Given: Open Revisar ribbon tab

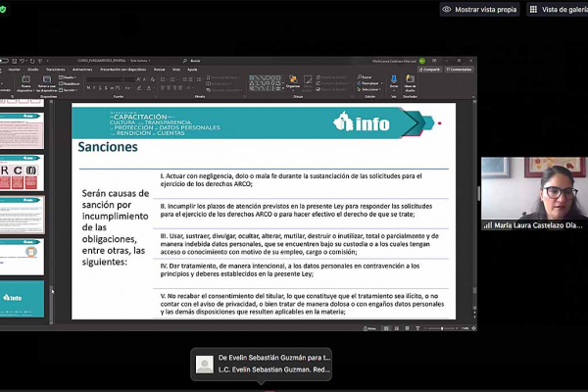Looking at the screenshot, I should click(160, 70).
